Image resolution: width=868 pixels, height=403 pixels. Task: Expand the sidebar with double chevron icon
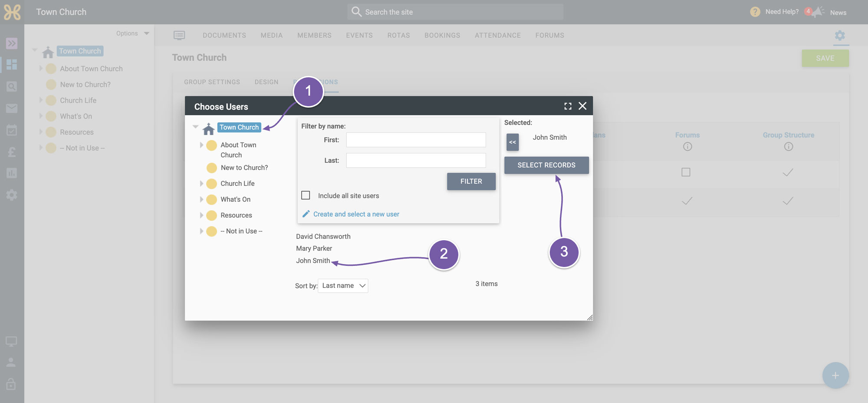12,43
